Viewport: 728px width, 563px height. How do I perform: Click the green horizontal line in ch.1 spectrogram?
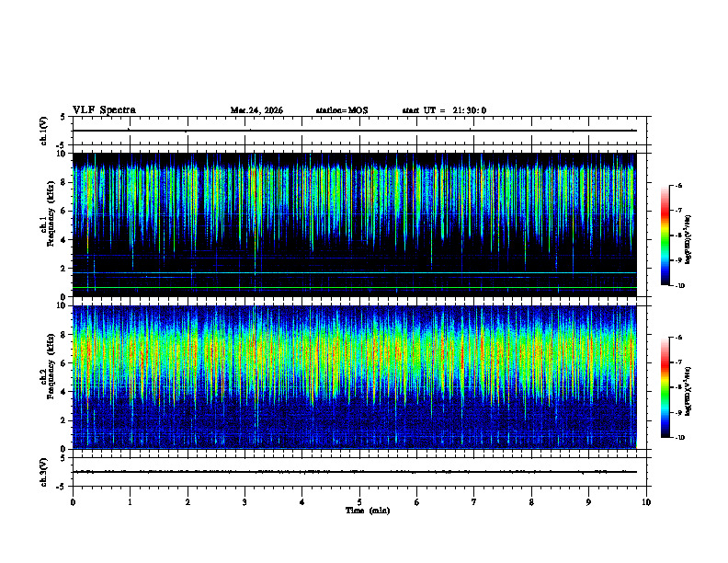[x=354, y=288]
